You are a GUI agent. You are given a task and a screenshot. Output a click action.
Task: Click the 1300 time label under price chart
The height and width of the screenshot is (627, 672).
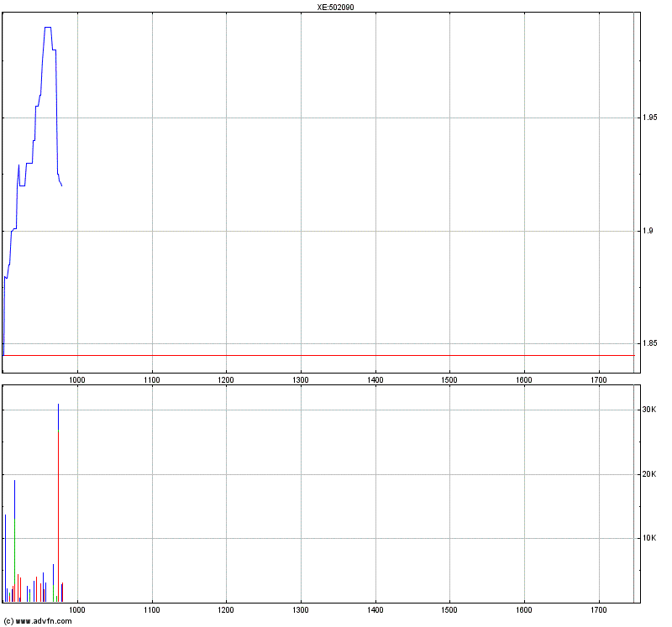click(x=301, y=380)
